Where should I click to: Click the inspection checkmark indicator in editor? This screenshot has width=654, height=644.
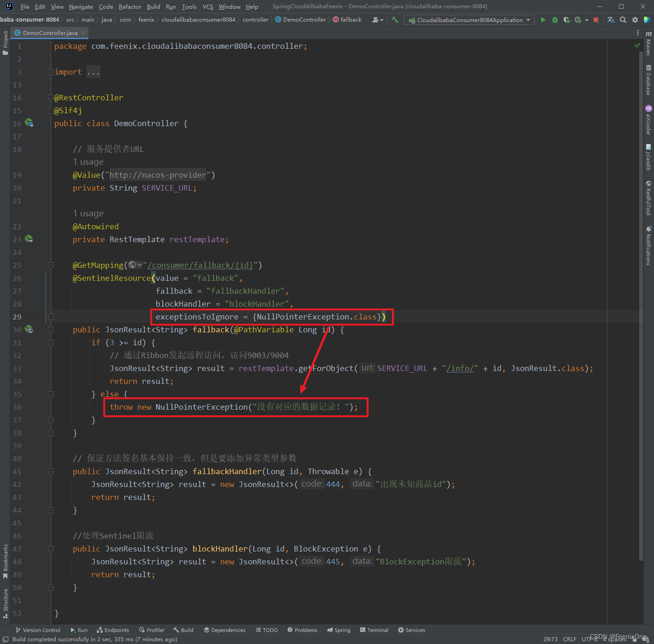pos(637,45)
